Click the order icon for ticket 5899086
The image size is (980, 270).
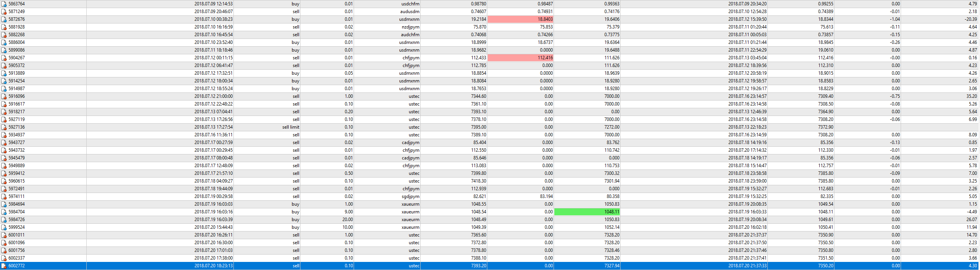coord(4,50)
